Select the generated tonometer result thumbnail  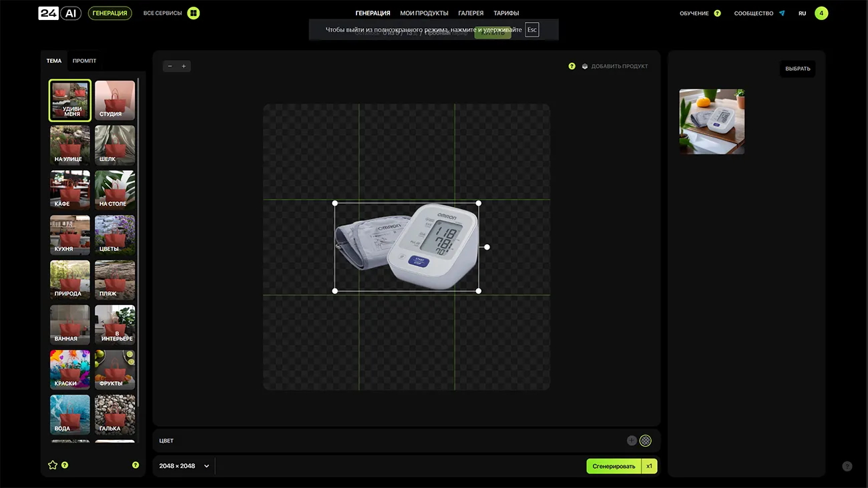coord(712,121)
